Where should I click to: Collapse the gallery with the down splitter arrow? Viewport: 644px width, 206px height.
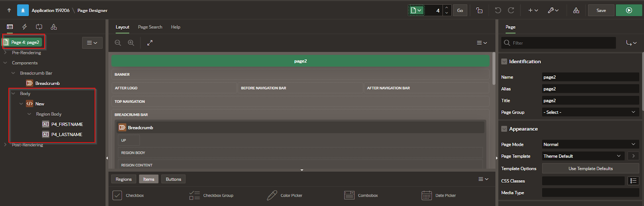click(302, 170)
